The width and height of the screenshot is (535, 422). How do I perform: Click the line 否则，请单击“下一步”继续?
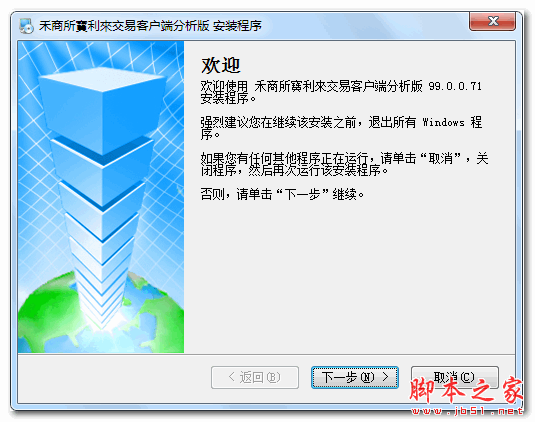(x=282, y=194)
